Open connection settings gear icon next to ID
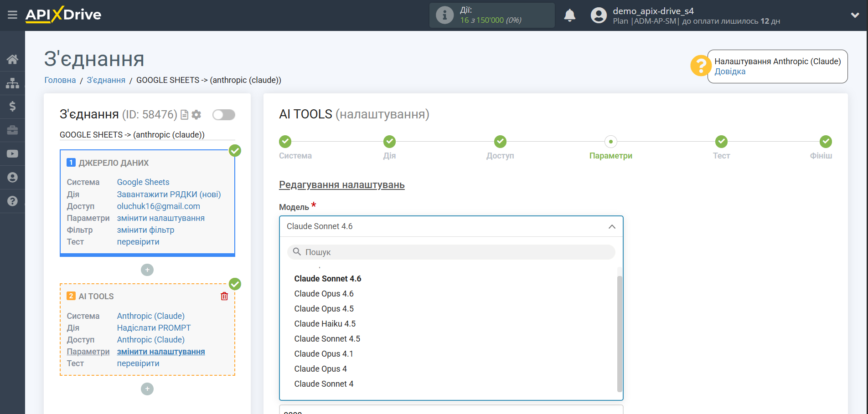The image size is (868, 414). click(x=196, y=115)
